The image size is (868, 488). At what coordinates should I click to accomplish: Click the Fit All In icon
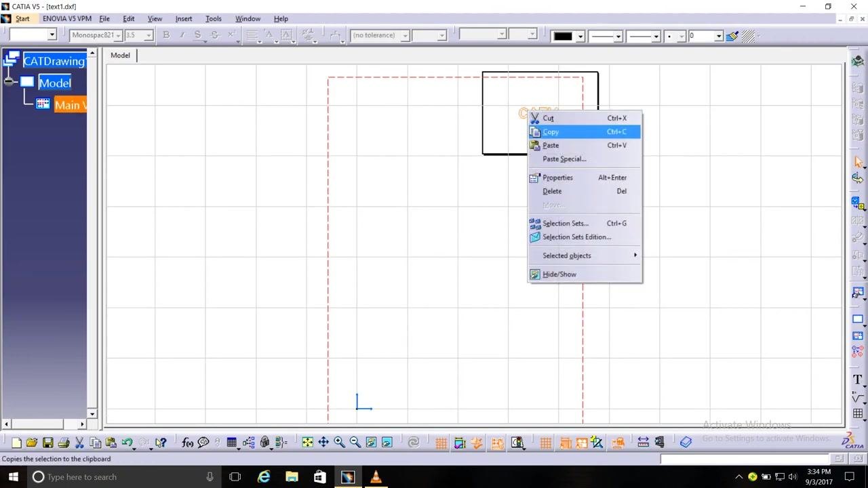308,443
